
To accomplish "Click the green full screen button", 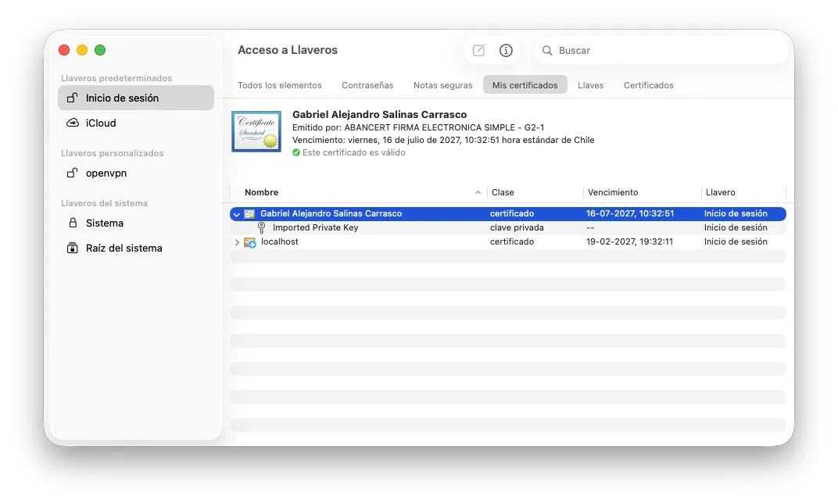I will (100, 50).
